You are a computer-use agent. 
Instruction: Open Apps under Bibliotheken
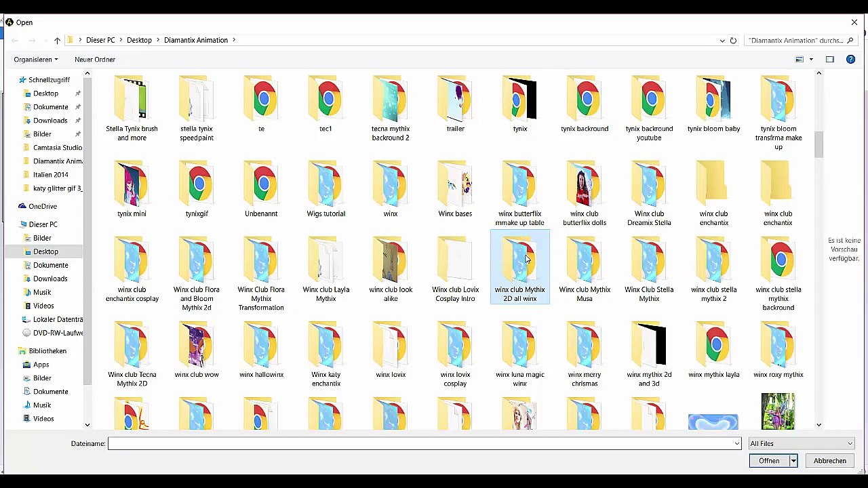click(x=41, y=365)
